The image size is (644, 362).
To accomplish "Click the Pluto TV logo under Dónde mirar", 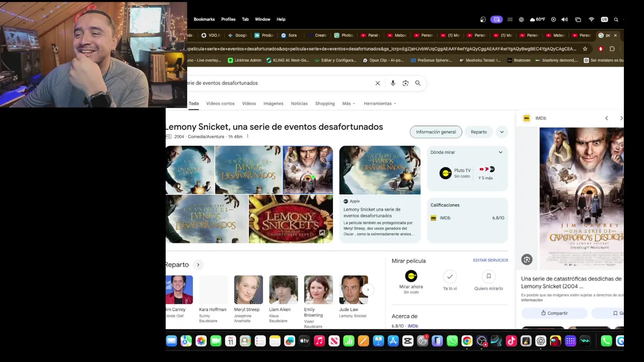I will click(x=445, y=173).
